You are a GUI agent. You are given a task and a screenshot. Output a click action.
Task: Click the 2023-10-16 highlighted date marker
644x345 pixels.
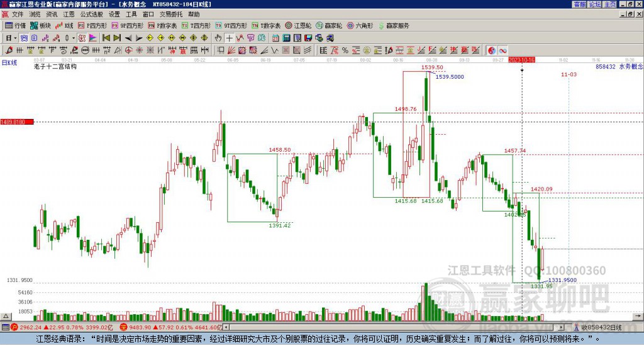pyautogui.click(x=521, y=60)
